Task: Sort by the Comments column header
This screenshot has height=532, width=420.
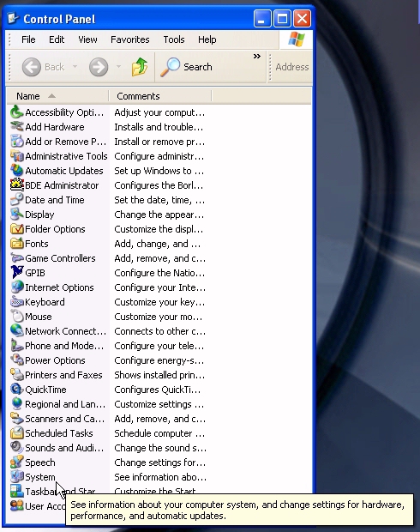Action: (x=160, y=96)
